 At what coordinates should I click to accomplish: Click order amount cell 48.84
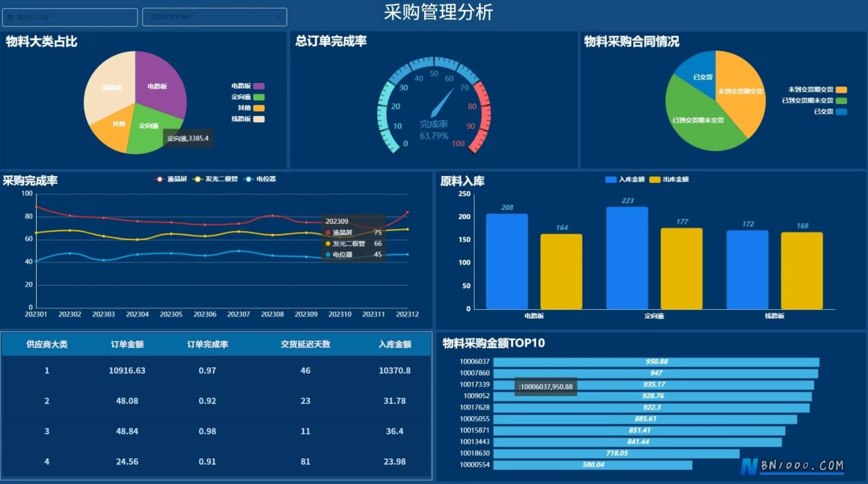(127, 431)
